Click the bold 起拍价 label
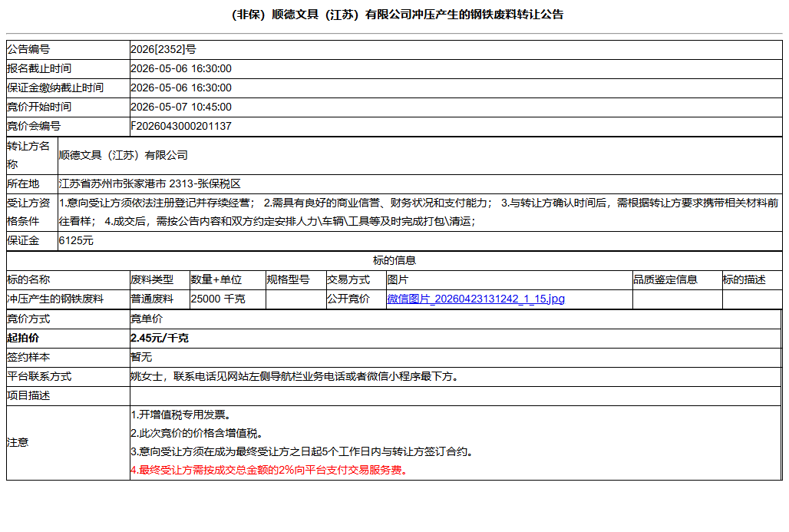This screenshot has height=532, width=789. pos(23,339)
